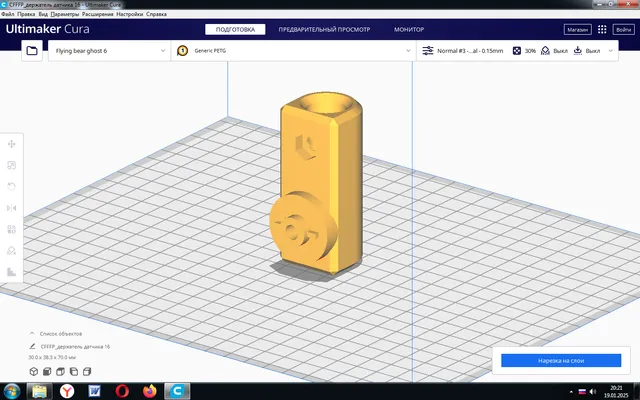Open Yandex Browser from taskbar
The width and height of the screenshot is (640, 400).
coord(67,391)
